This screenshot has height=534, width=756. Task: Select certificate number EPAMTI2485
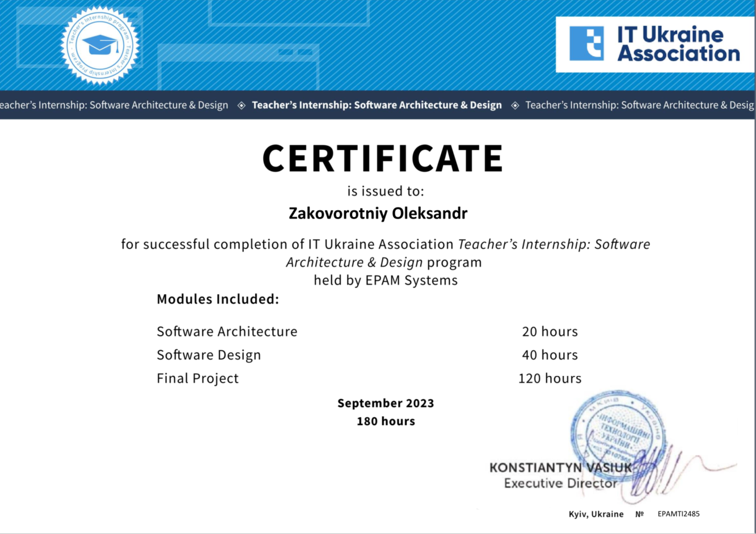tap(678, 514)
